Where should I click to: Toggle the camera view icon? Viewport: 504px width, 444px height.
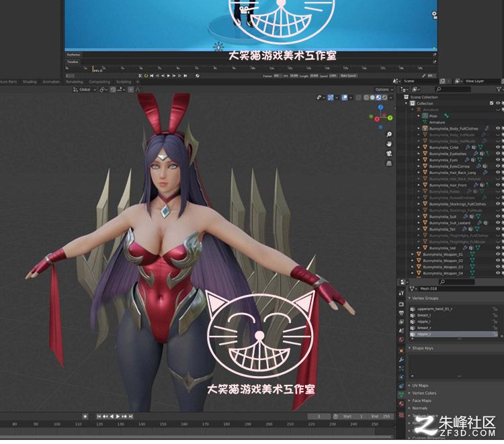(x=389, y=153)
